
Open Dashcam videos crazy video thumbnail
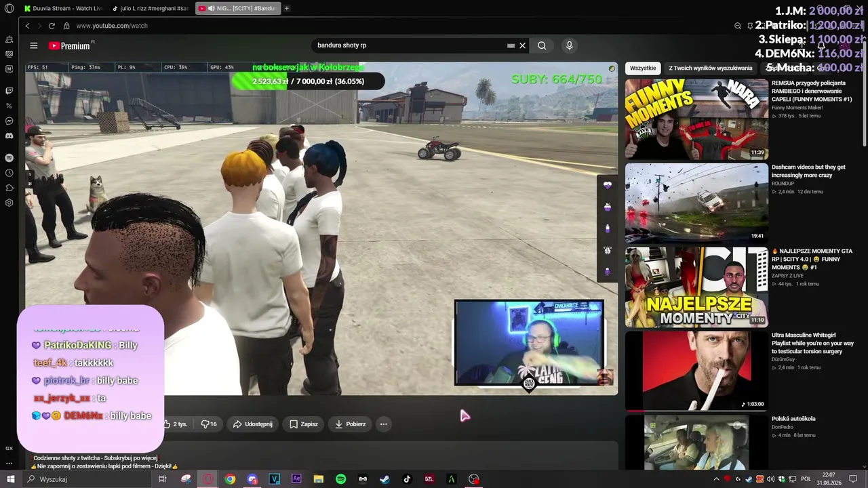[697, 203]
